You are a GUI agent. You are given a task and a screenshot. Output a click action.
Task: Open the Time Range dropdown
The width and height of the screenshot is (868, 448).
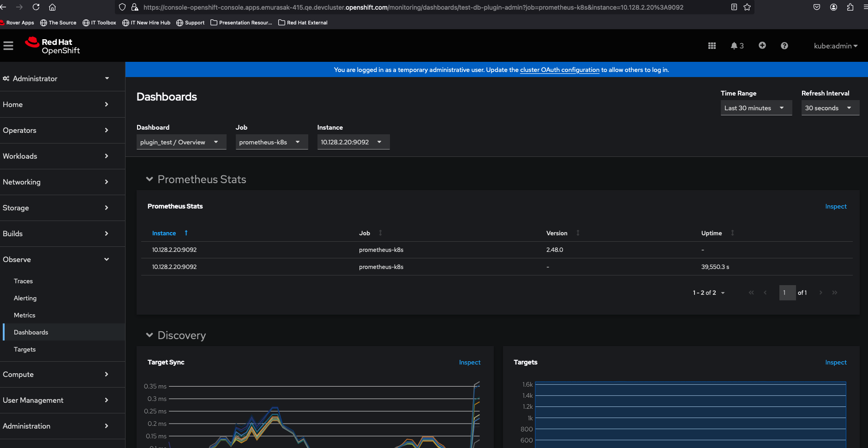[755, 108]
